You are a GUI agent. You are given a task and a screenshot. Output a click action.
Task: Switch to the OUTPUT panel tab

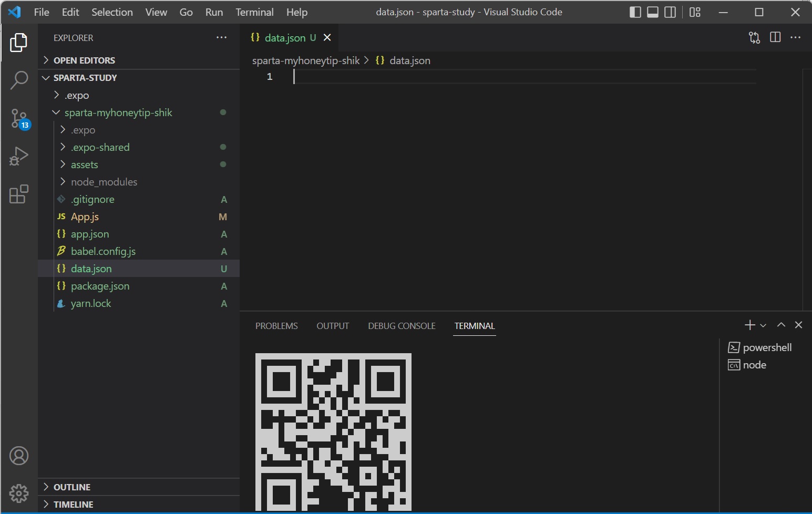333,326
